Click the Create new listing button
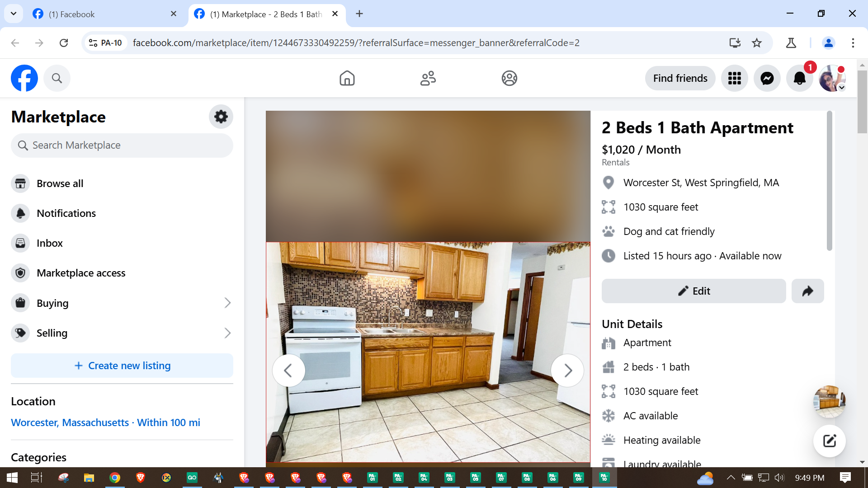 click(x=122, y=366)
